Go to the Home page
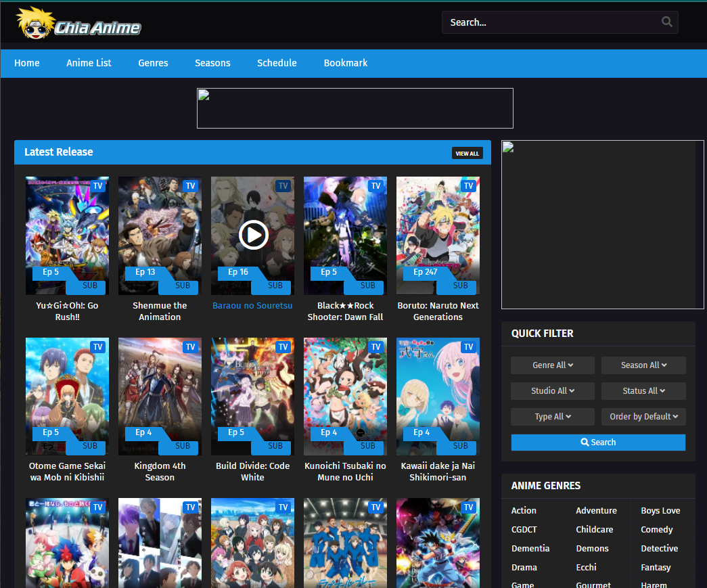Image resolution: width=707 pixels, height=588 pixels. pos(27,63)
